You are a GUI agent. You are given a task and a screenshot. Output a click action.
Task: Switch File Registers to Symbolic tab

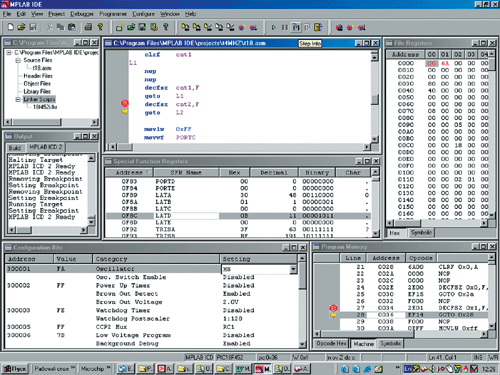coord(421,233)
